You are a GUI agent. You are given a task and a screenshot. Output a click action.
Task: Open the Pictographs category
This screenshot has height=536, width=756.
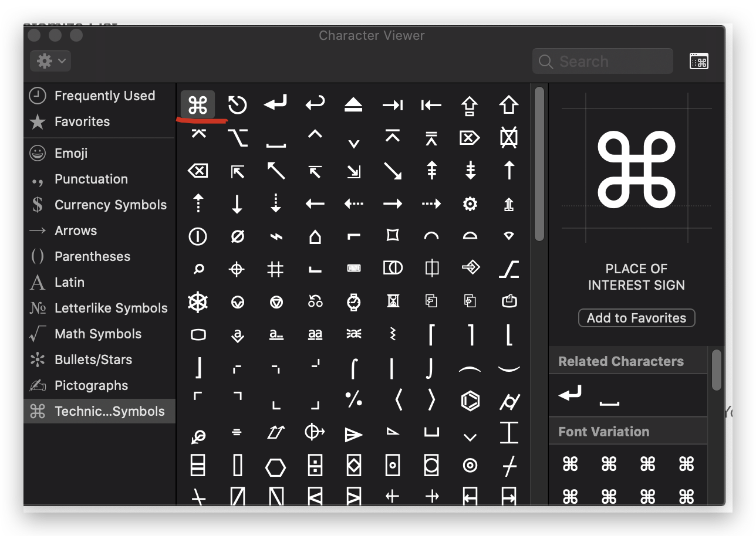point(99,385)
